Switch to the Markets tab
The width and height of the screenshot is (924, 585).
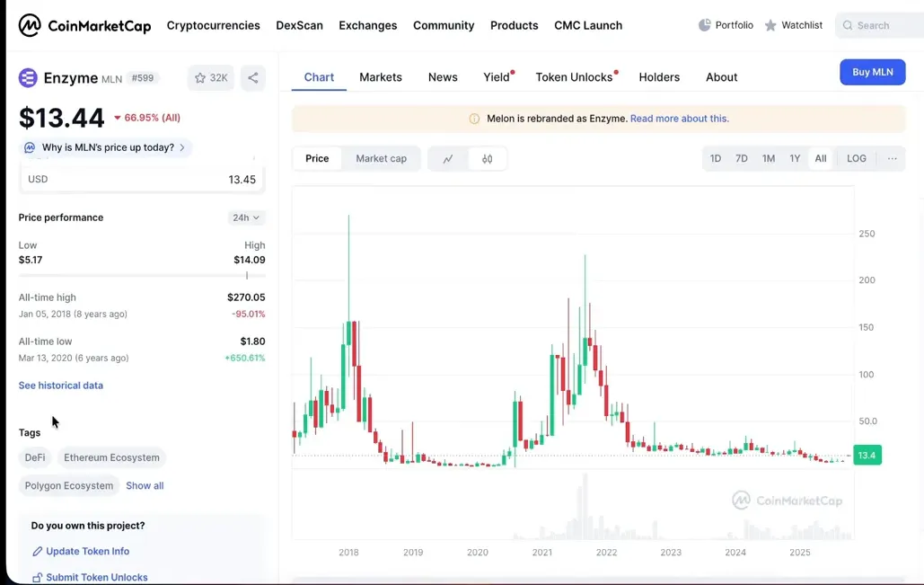pos(381,77)
